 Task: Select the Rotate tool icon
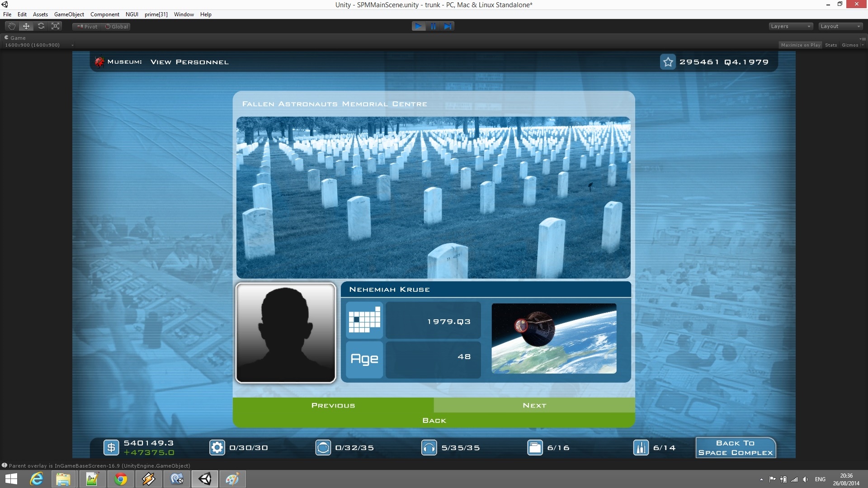coord(41,26)
